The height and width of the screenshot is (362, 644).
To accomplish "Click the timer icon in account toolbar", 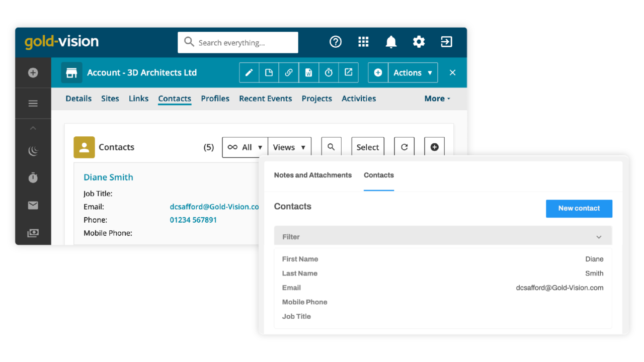I will tap(329, 73).
